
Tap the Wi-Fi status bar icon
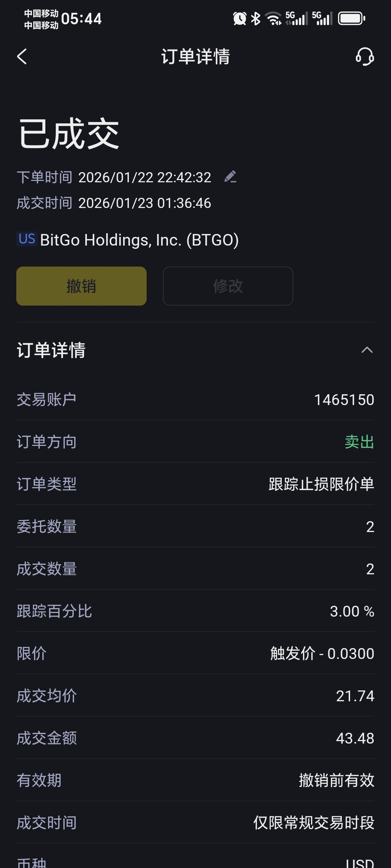[x=273, y=18]
